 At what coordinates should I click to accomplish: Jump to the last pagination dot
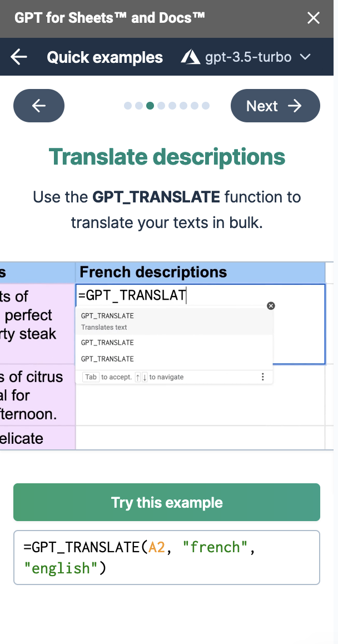click(x=206, y=106)
